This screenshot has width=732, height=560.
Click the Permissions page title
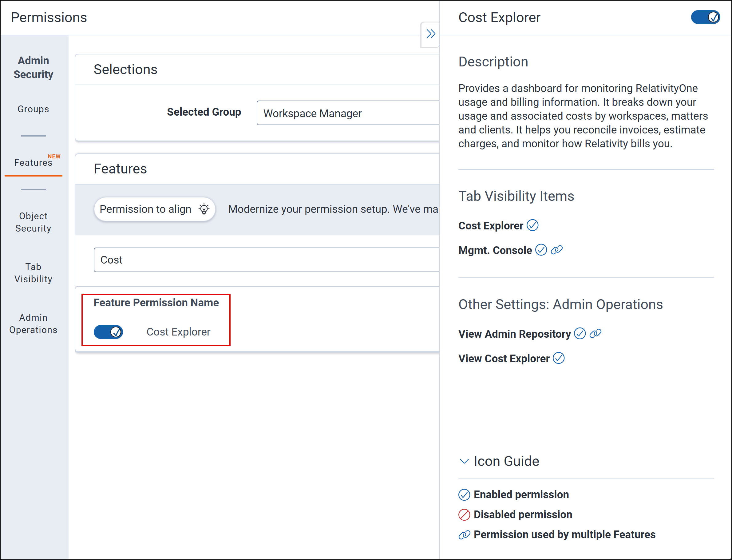(49, 17)
